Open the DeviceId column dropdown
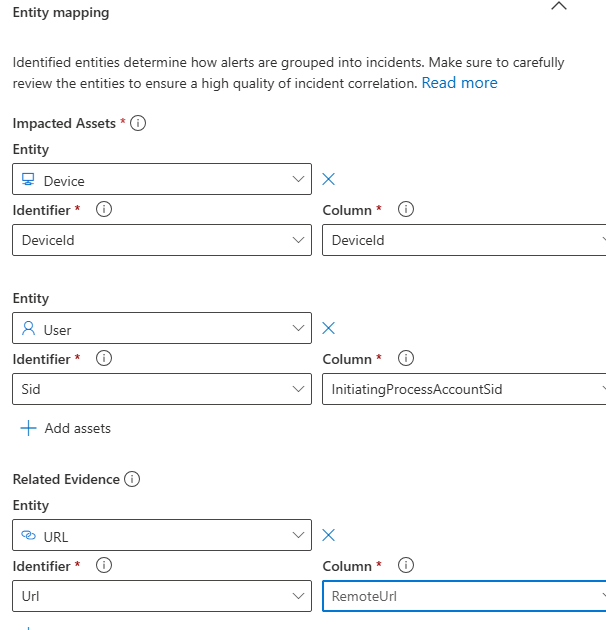 pyautogui.click(x=464, y=240)
